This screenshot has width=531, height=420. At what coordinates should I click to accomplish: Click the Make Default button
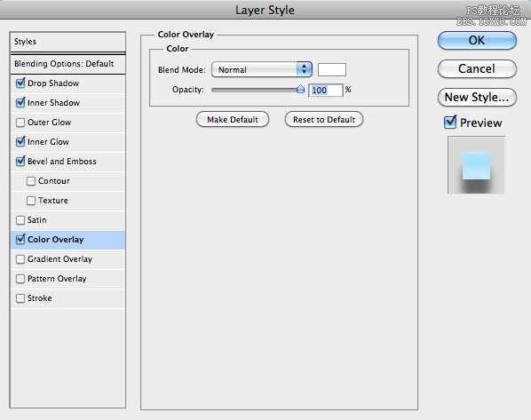point(233,120)
